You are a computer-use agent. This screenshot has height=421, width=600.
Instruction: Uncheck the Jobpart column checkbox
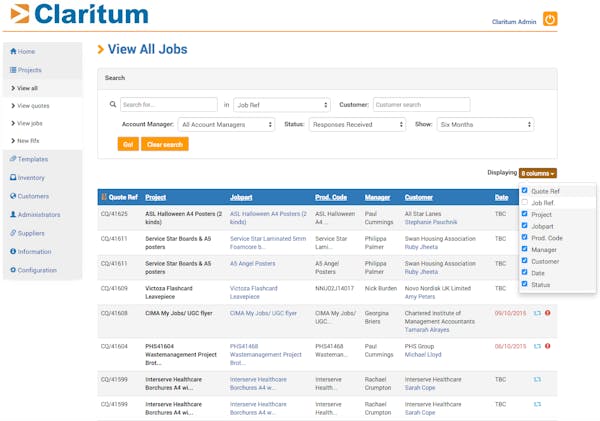525,225
